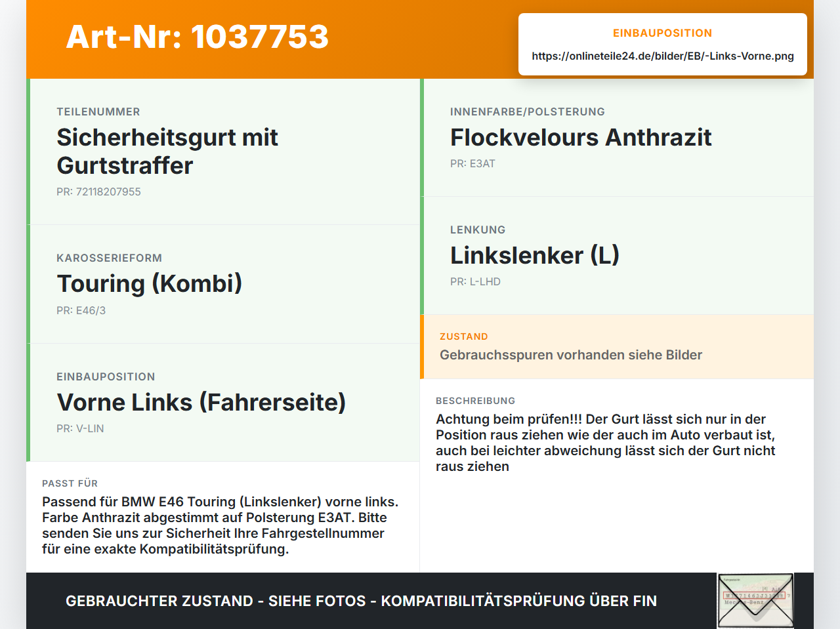
Task: Click the Sicherheitsgurt mit Gurtstraffer title
Action: coord(167,152)
